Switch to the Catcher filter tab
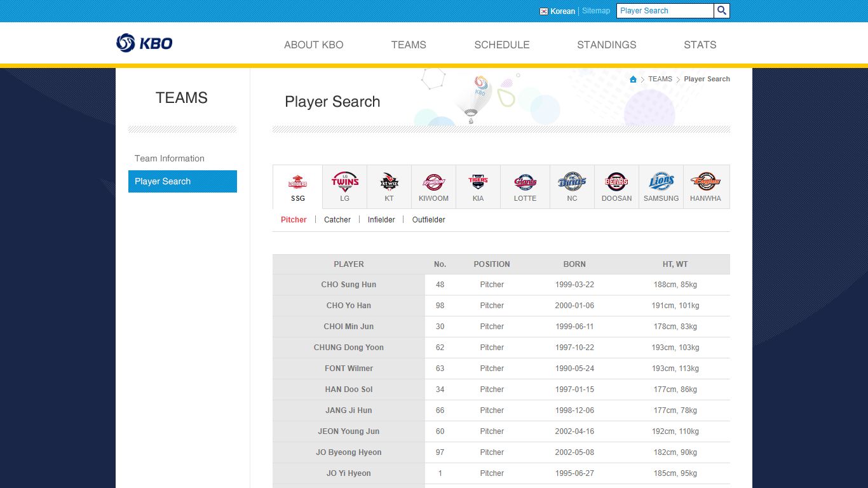The image size is (868, 488). coord(337,220)
